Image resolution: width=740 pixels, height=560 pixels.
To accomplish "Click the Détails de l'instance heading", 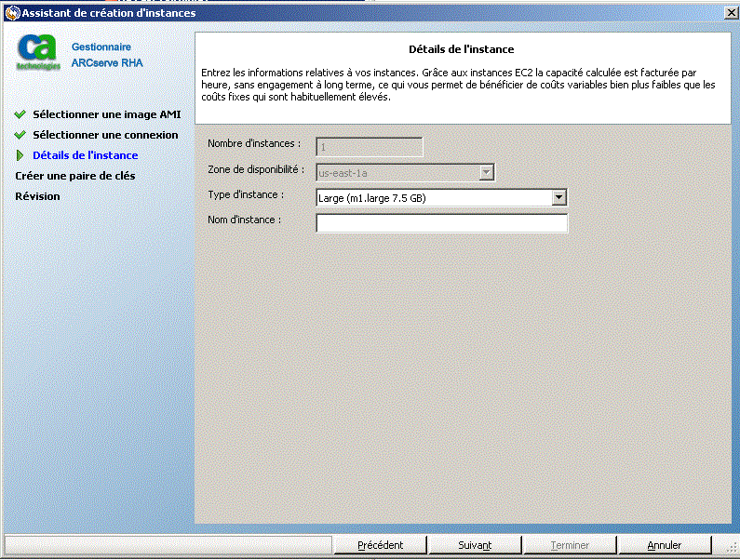I will pyautogui.click(x=461, y=49).
